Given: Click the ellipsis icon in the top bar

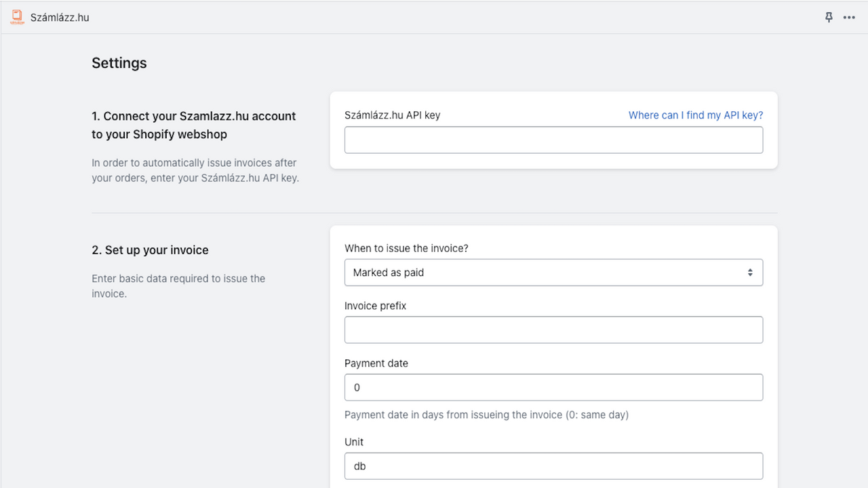Looking at the screenshot, I should (848, 17).
